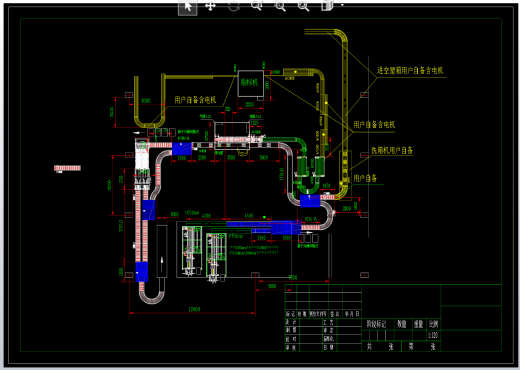Click the 进空塑箱用户自备含电机 annotation
Image resolution: width=520 pixels, height=370 pixels.
coord(410,70)
